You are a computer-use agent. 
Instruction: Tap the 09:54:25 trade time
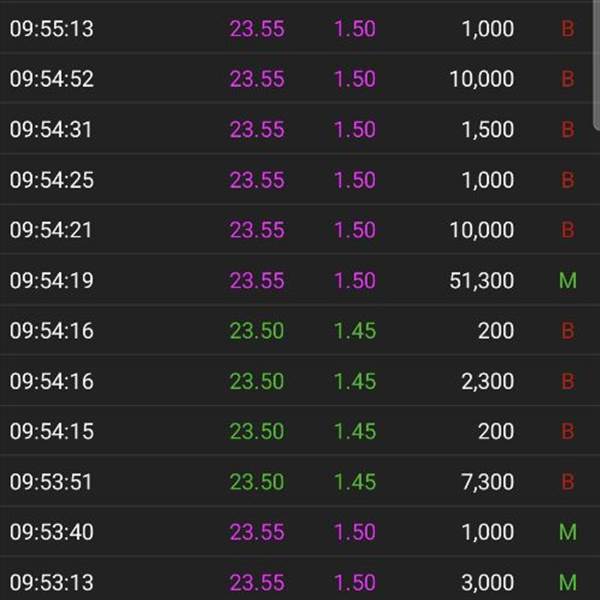(x=52, y=180)
